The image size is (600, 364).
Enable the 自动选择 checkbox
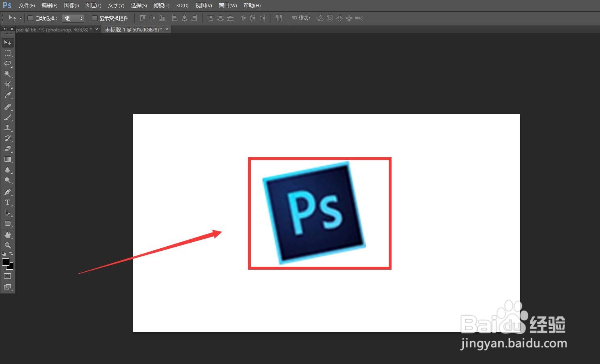point(30,18)
